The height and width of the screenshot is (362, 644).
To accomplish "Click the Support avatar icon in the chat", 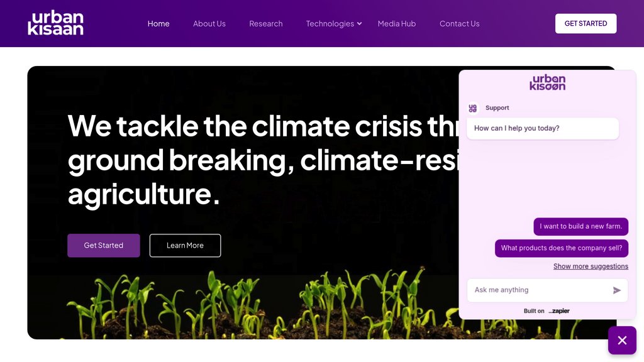I will 473,108.
